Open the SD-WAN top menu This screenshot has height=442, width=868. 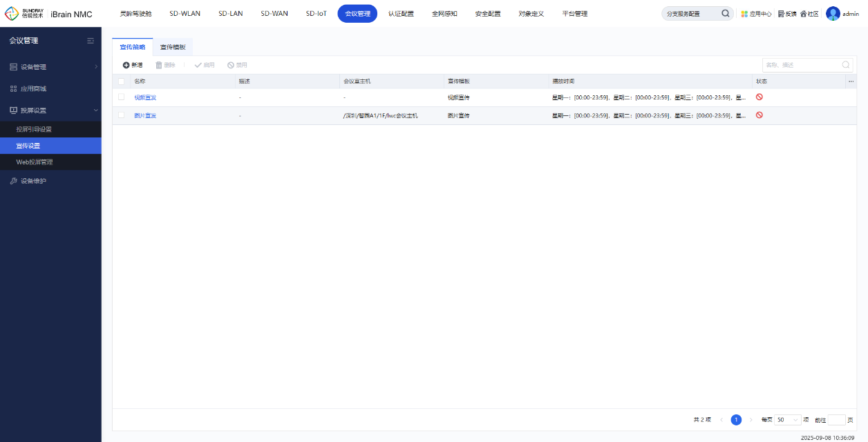[x=274, y=14]
